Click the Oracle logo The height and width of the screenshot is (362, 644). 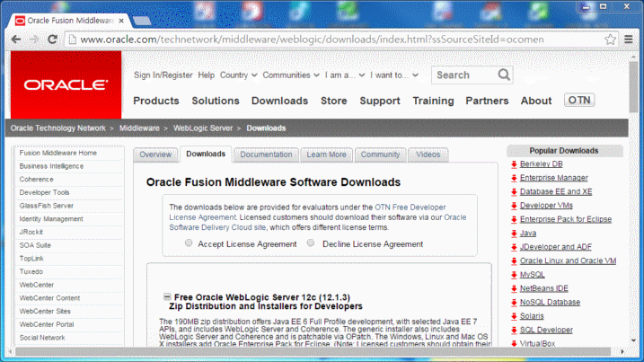pos(66,85)
